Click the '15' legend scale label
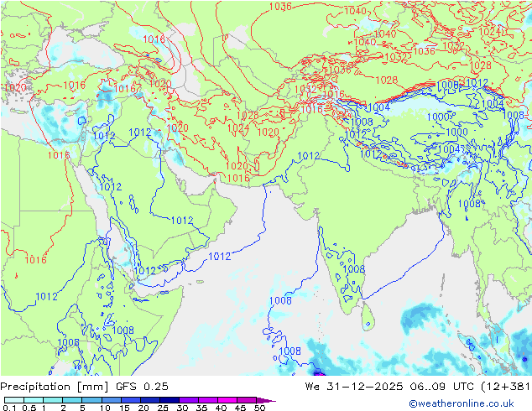 pyautogui.click(x=124, y=408)
